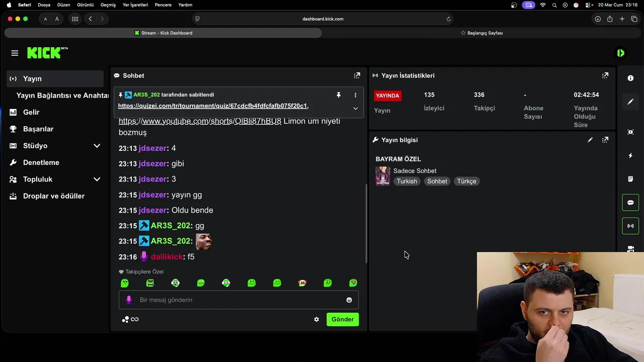The image size is (644, 362).
Task: Click the pencil icon in right sidebar
Action: [630, 102]
